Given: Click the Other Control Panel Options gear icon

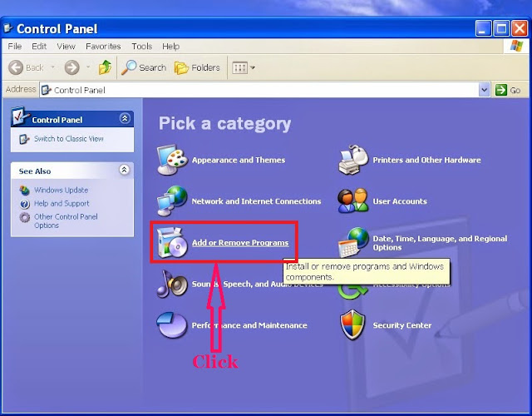Looking at the screenshot, I should pyautogui.click(x=24, y=217).
